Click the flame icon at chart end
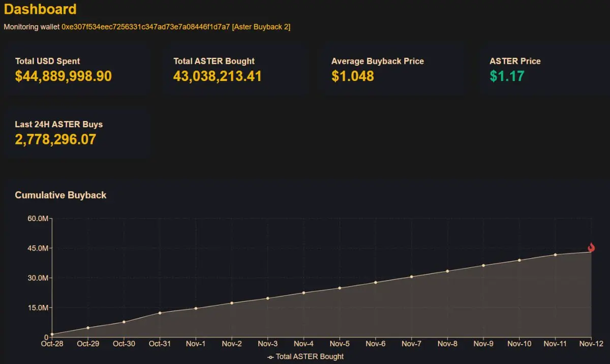 click(x=591, y=248)
